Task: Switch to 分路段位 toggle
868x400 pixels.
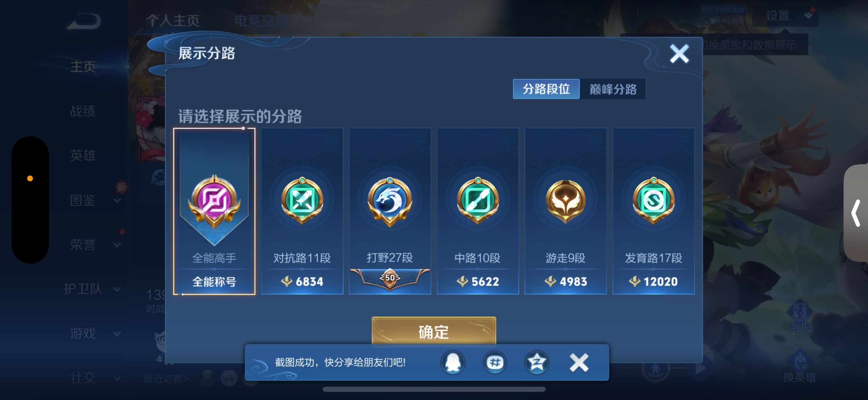Action: click(546, 89)
